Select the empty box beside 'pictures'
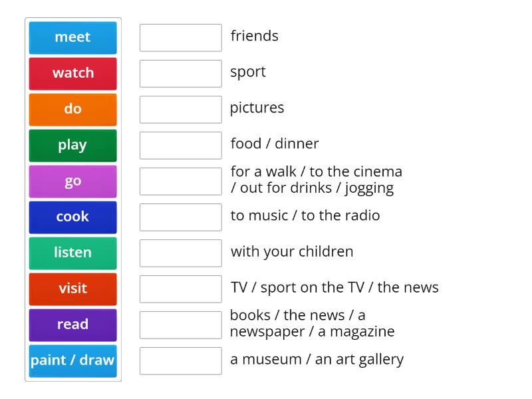Viewport: 532px width, 399px height. tap(180, 110)
